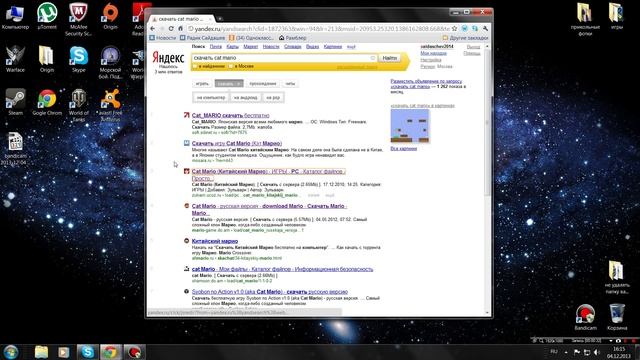Check the 'в найденном' checkbox
Viewport: 640px width, 360px height.
click(195, 66)
